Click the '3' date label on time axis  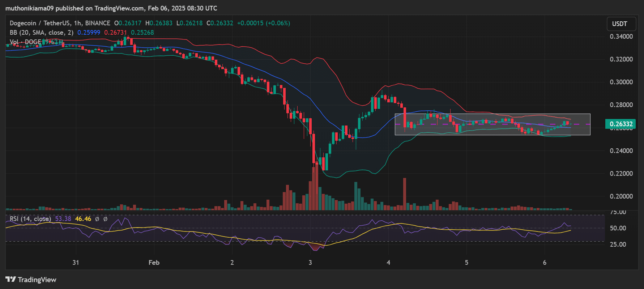(310, 263)
